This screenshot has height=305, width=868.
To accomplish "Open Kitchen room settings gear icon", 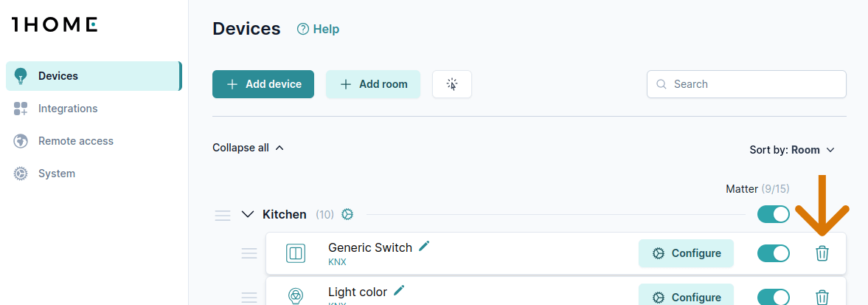I will tap(347, 214).
